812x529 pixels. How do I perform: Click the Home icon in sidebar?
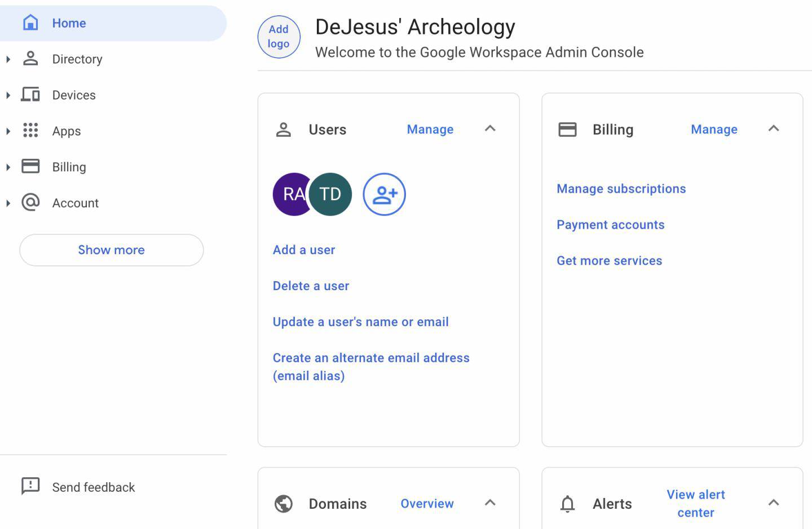[x=30, y=23]
